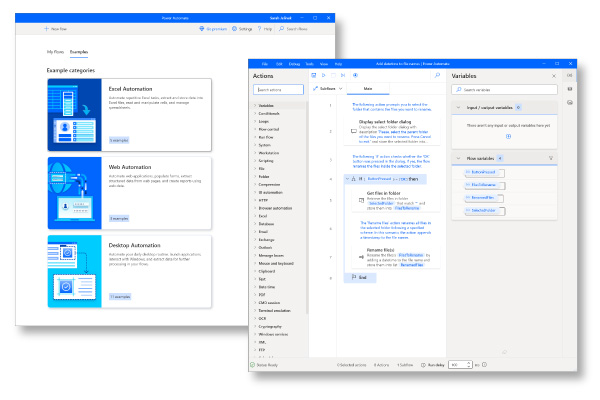Open Help in the Power Automate console
This screenshot has width=600, height=400.
pos(265,29)
